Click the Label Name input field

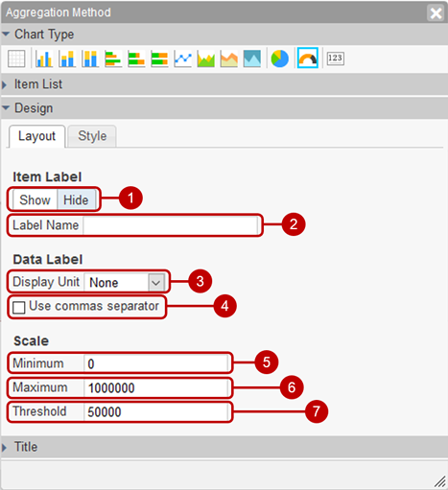(171, 225)
